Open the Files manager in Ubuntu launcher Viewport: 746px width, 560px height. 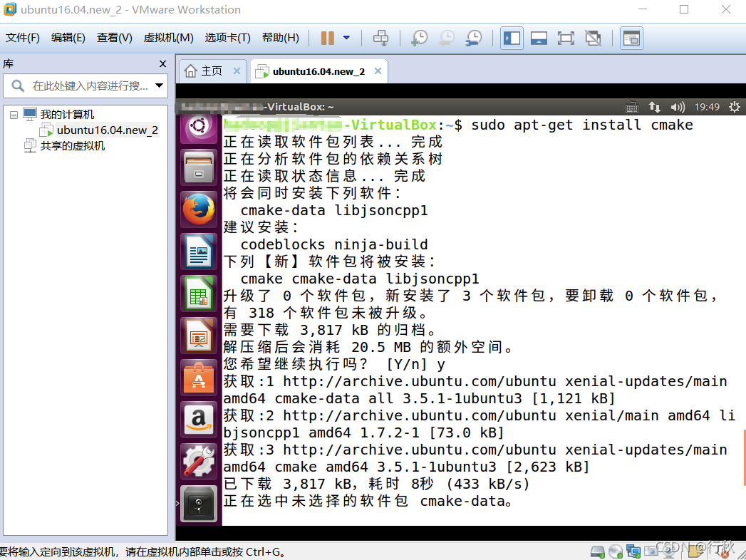pyautogui.click(x=199, y=167)
